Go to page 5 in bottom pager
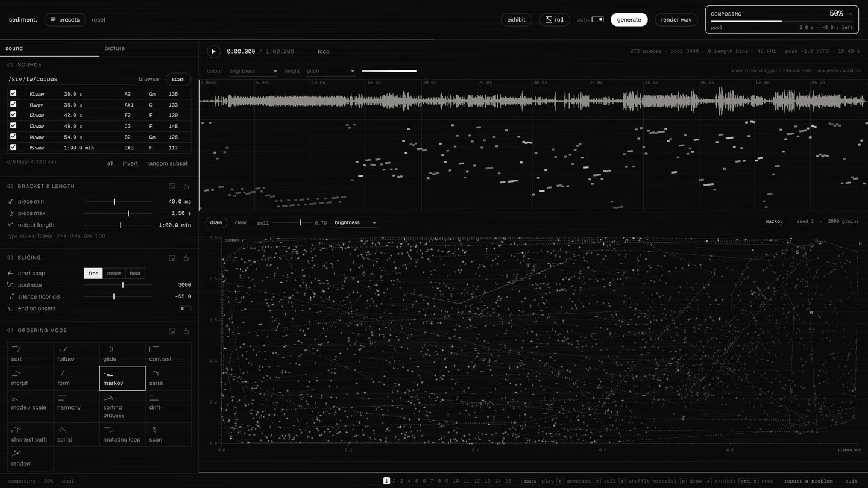This screenshot has height=488, width=868. pyautogui.click(x=417, y=481)
